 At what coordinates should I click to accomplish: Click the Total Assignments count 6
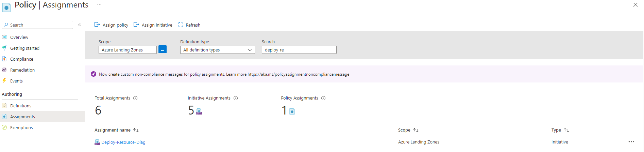[98, 110]
